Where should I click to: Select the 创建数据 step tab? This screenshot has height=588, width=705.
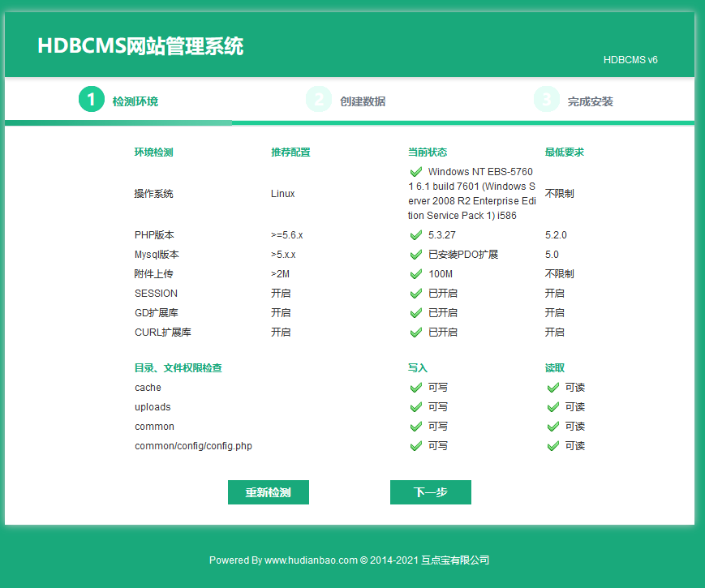[x=363, y=101]
